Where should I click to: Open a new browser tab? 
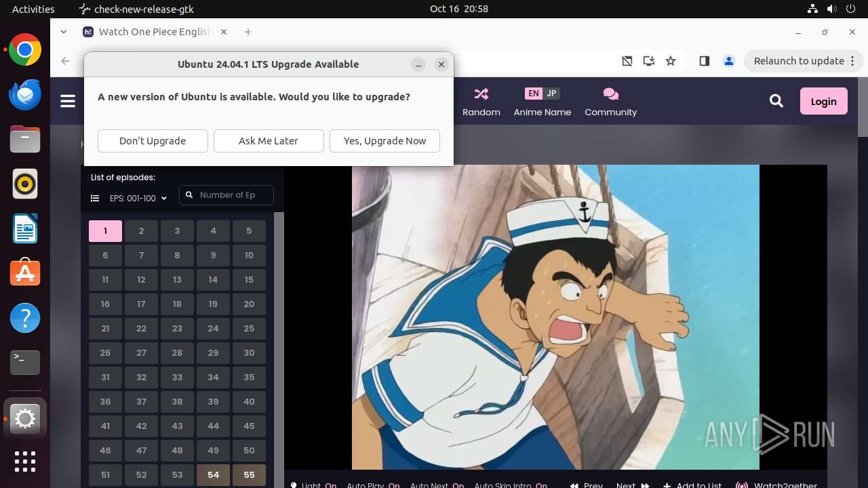click(248, 32)
